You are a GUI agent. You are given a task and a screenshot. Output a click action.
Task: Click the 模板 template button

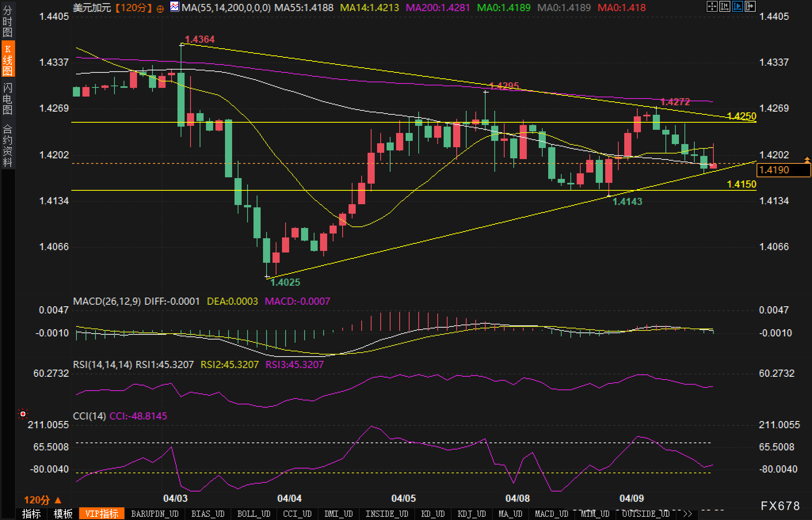point(63,514)
